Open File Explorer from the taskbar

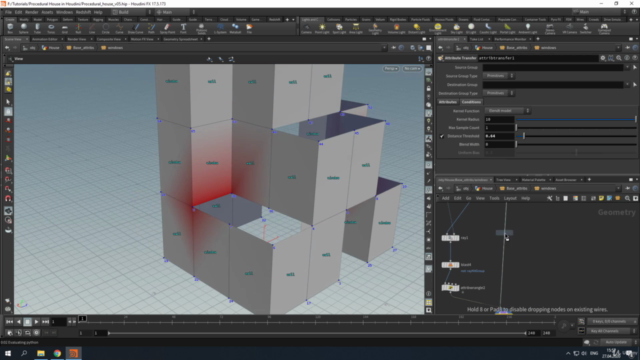(41, 353)
